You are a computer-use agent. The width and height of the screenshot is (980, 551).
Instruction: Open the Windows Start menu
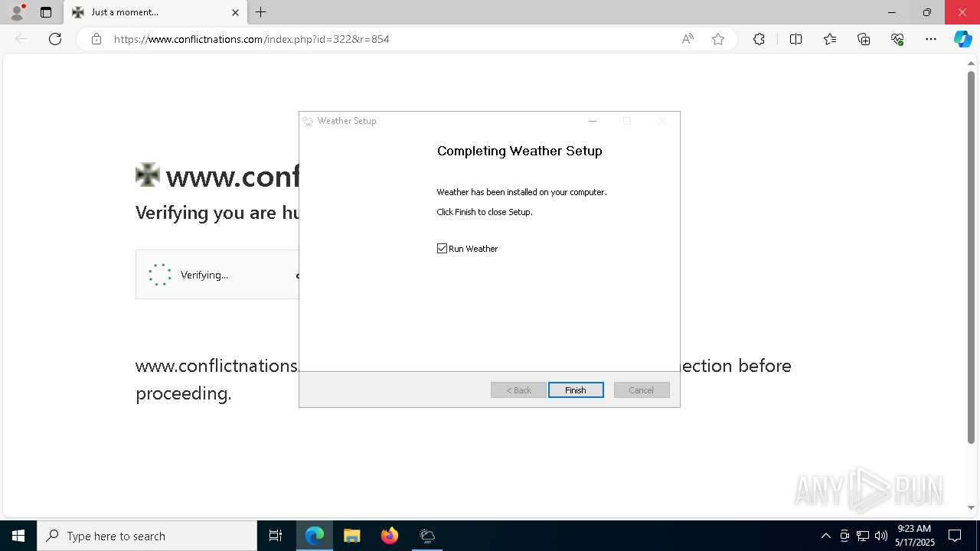pos(18,536)
